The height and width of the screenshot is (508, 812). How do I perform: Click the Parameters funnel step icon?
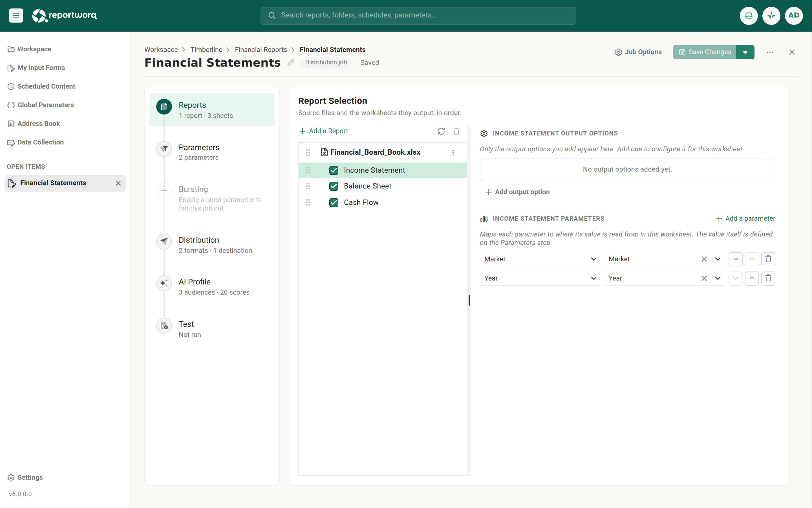(164, 148)
